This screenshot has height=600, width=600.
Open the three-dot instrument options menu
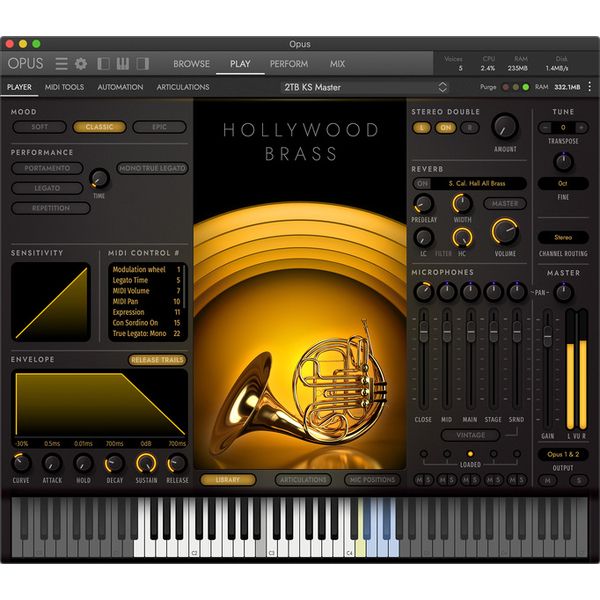[590, 87]
